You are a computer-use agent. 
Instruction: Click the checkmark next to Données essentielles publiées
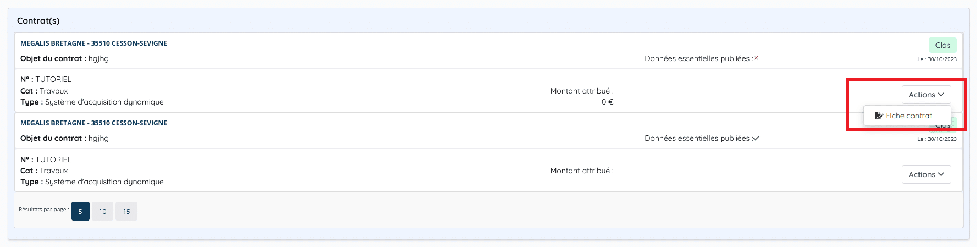coord(756,138)
